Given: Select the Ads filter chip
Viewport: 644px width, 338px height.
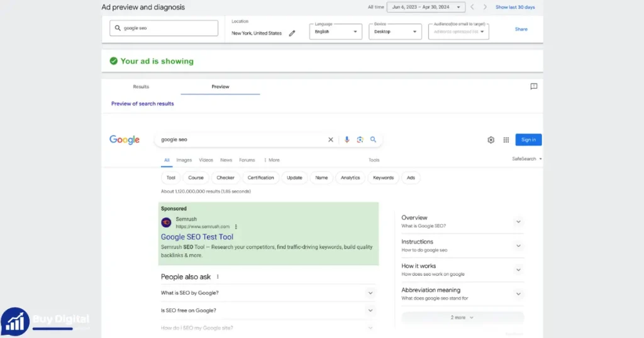Looking at the screenshot, I should click(411, 178).
